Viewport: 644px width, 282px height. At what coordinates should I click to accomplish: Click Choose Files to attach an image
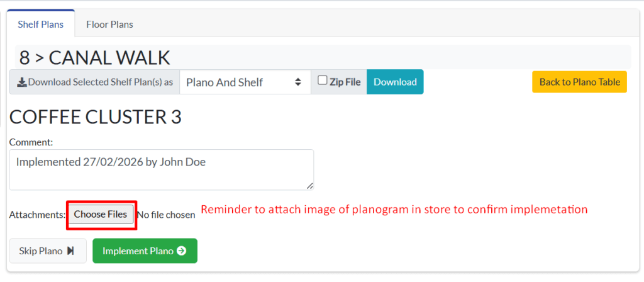click(x=101, y=215)
